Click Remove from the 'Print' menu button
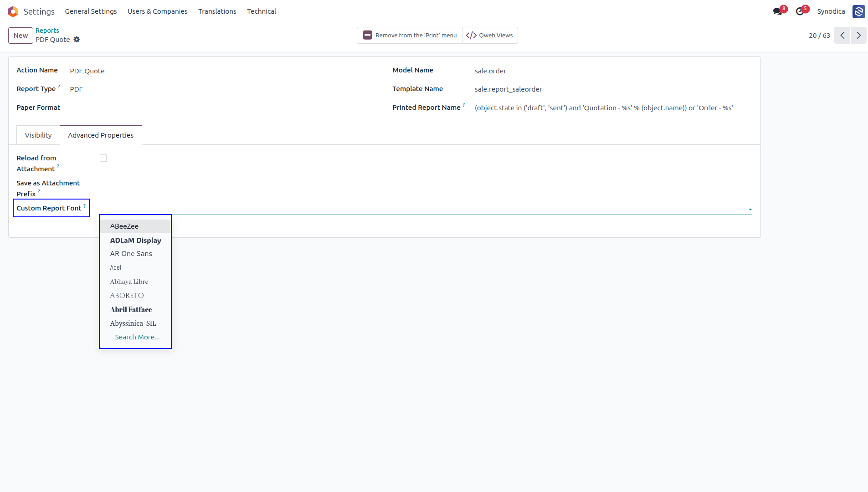The height and width of the screenshot is (492, 868). coord(410,36)
